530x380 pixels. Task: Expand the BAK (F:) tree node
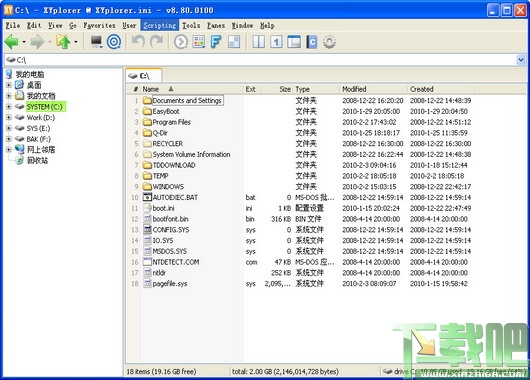pos(9,139)
